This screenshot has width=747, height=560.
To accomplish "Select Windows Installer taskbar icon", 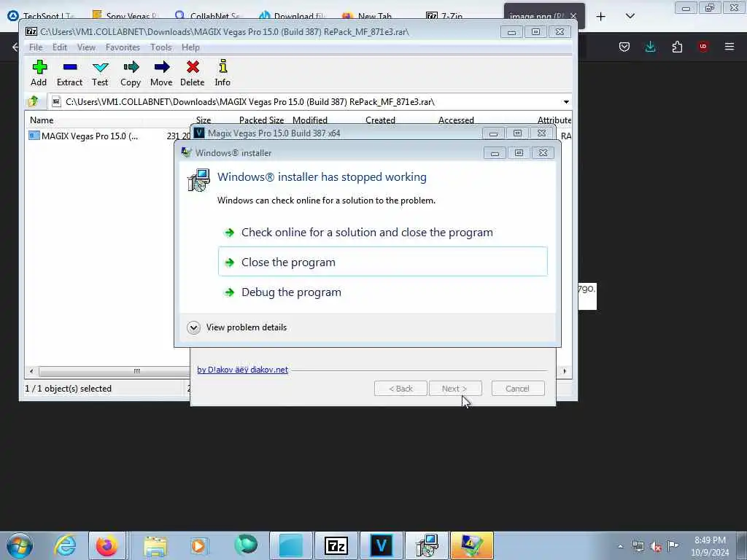I will coord(427,545).
